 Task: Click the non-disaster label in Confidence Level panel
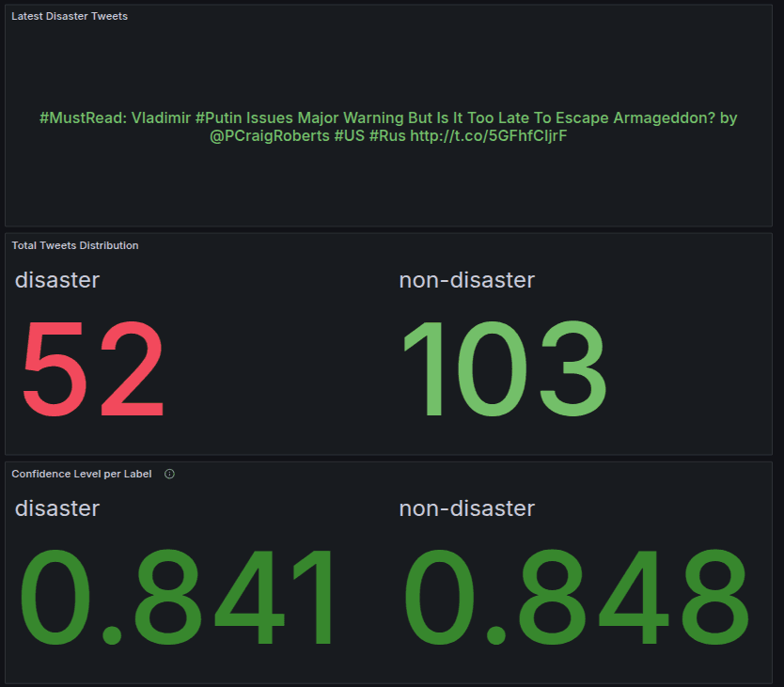(x=467, y=508)
